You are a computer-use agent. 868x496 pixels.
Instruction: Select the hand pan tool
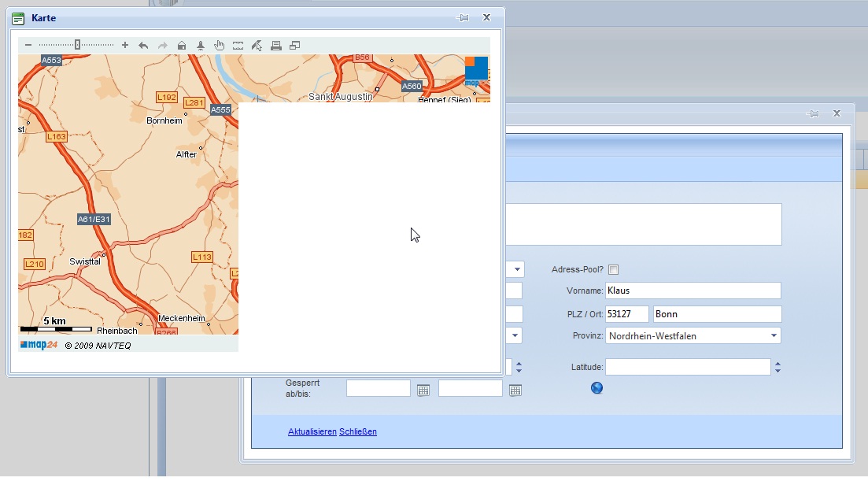point(220,46)
